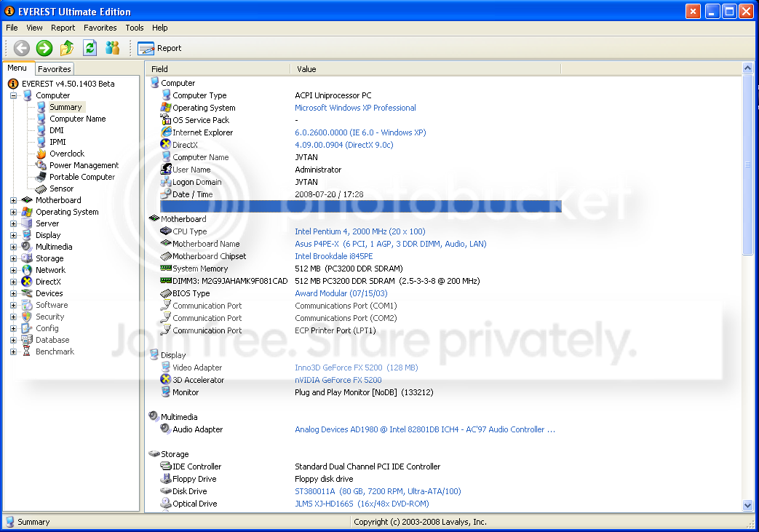Screen dimensions: 759x532
Task: Click the scrollbar down arrow
Action: 747,505
